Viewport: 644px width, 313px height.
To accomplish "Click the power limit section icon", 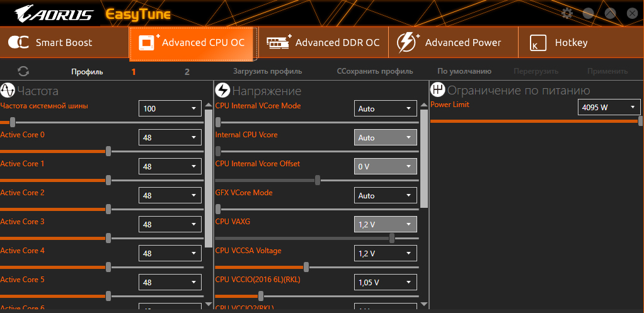I will pos(437,89).
